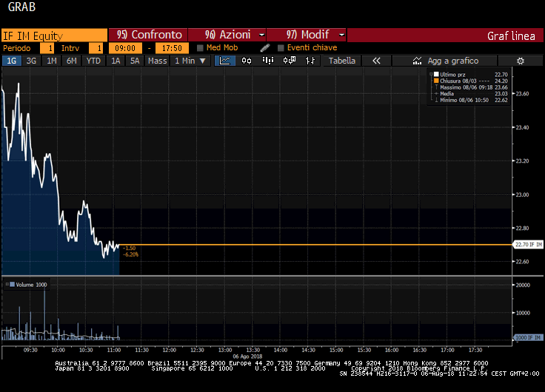This screenshot has height=392, width=545.
Task: Click the Periodo label
Action: [17, 48]
